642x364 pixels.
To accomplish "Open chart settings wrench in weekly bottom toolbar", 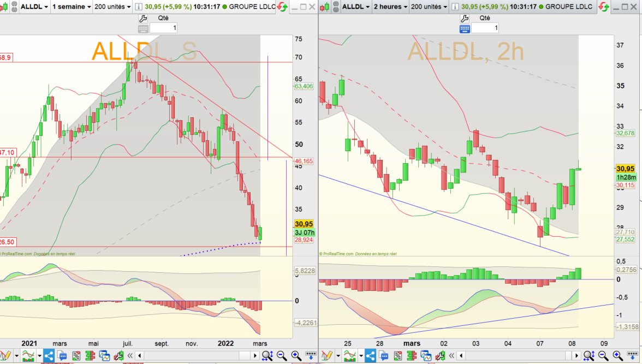I will (x=119, y=355).
